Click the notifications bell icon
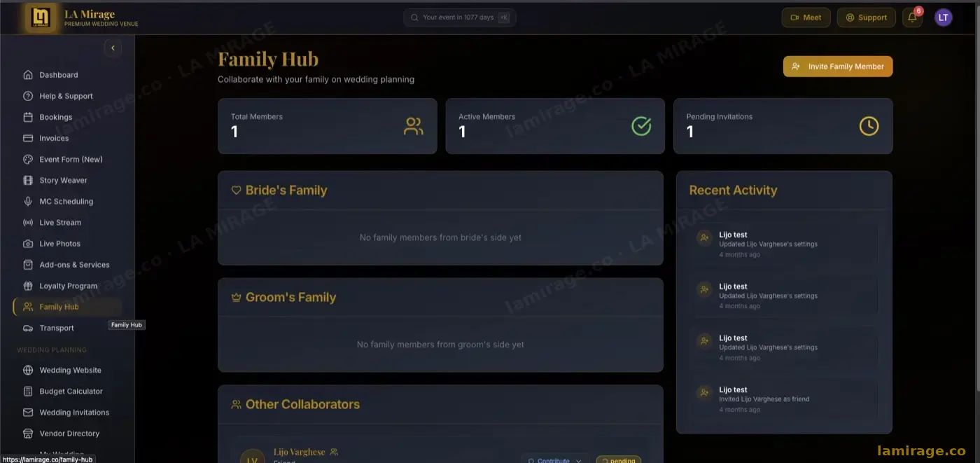 tap(912, 18)
